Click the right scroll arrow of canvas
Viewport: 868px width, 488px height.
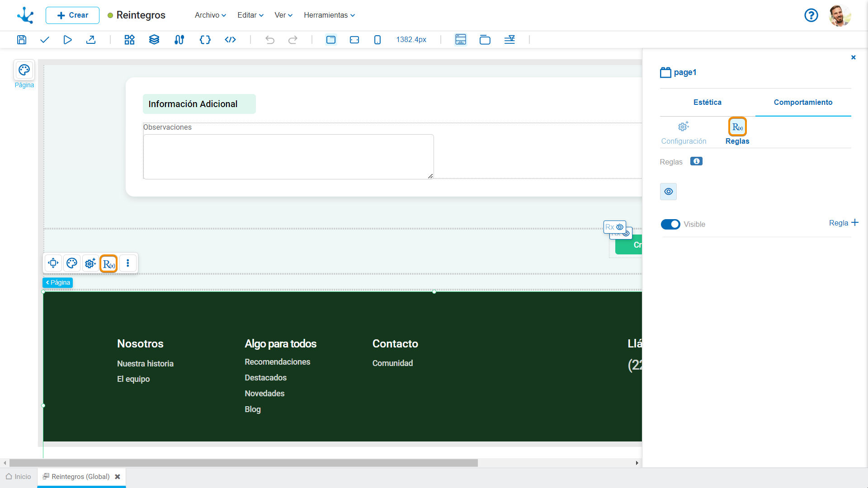click(x=637, y=463)
